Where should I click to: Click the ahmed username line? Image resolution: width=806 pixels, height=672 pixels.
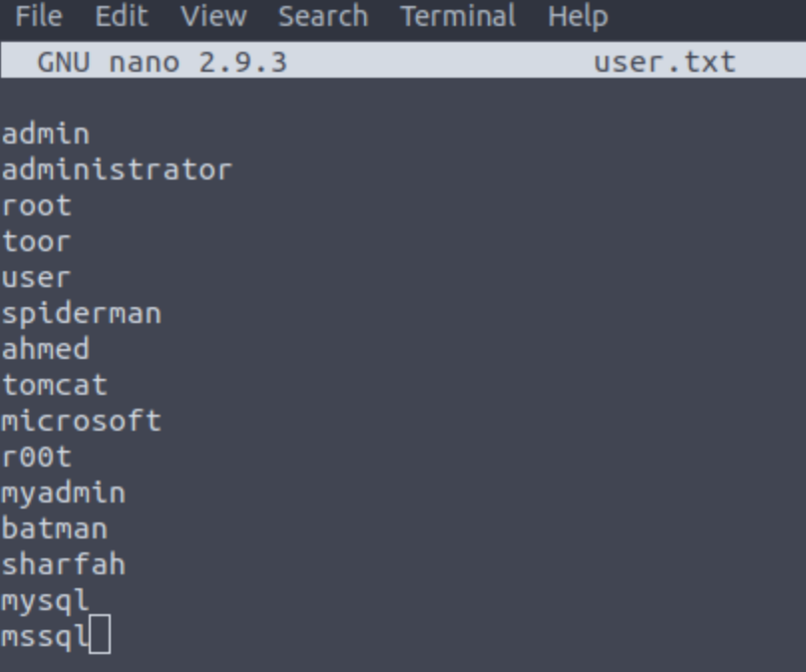(46, 349)
